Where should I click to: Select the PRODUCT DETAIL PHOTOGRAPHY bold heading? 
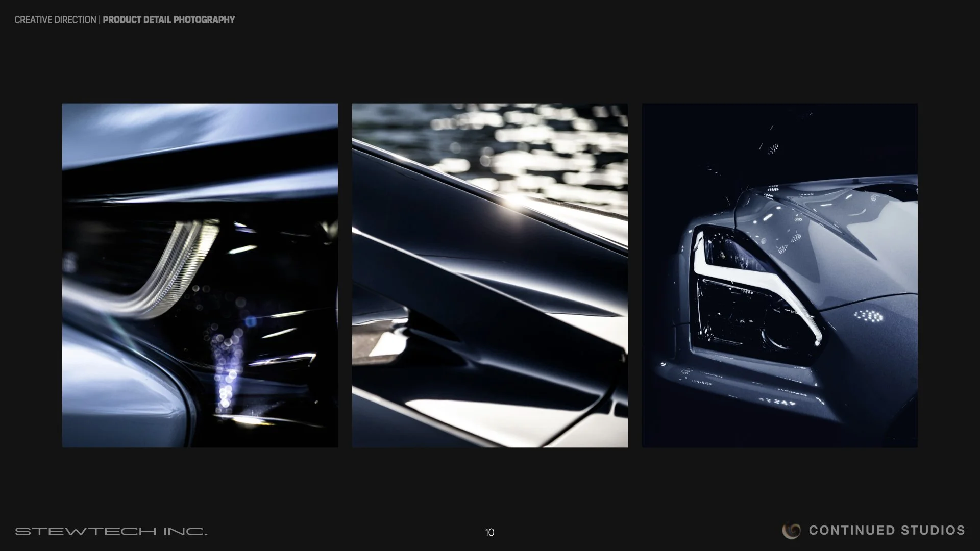tap(169, 20)
